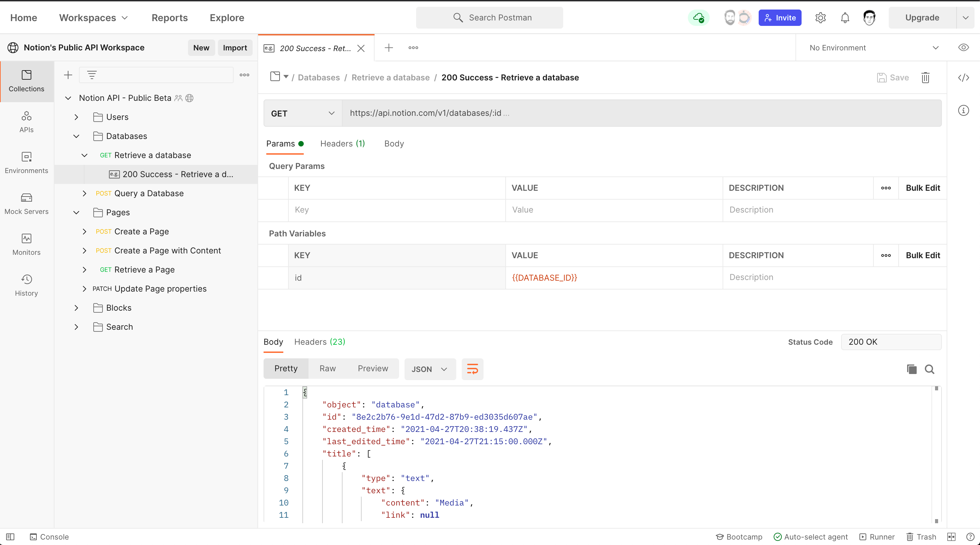Open the History sidebar panel
This screenshot has height=545, width=980.
point(26,285)
